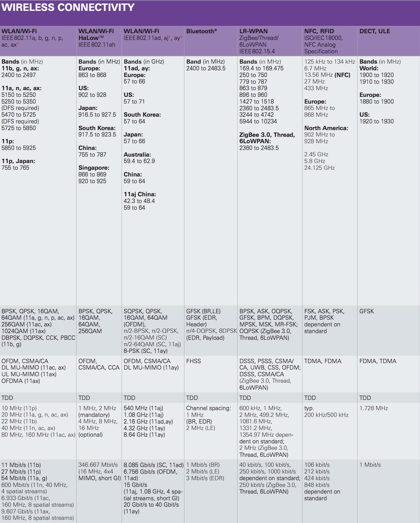Select Australia band '59.4 to 62.9'
Viewport: 420px width, 523px height.
[x=139, y=161]
